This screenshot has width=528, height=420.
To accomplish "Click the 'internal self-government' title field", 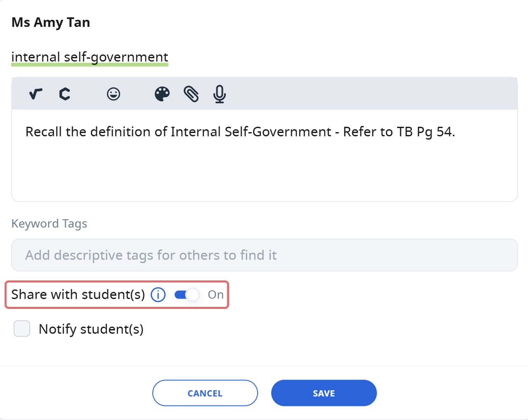I will click(90, 57).
